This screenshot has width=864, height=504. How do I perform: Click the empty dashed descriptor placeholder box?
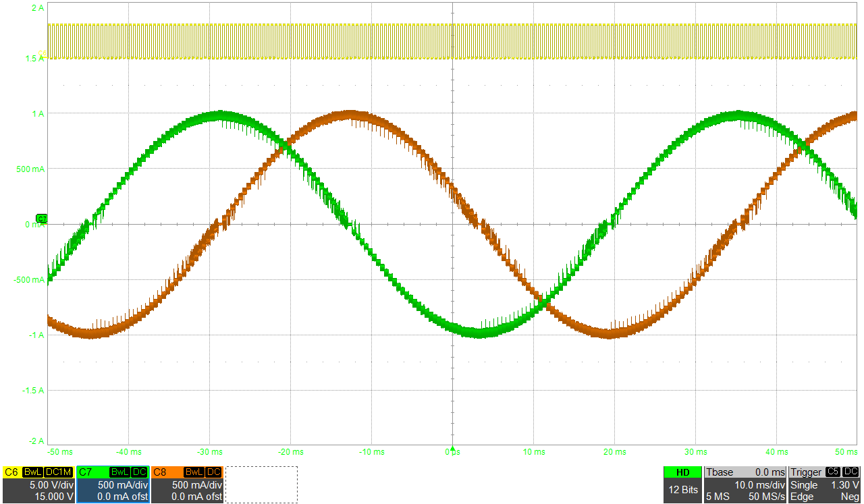coord(261,484)
